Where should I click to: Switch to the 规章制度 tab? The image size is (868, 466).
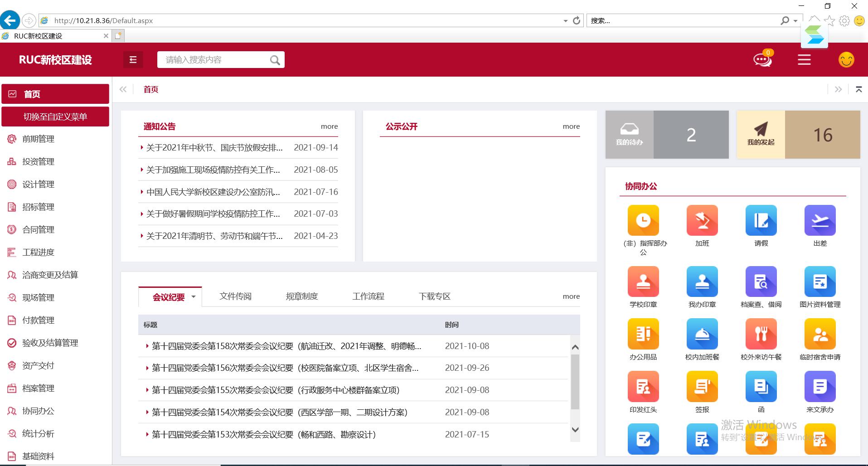(302, 296)
